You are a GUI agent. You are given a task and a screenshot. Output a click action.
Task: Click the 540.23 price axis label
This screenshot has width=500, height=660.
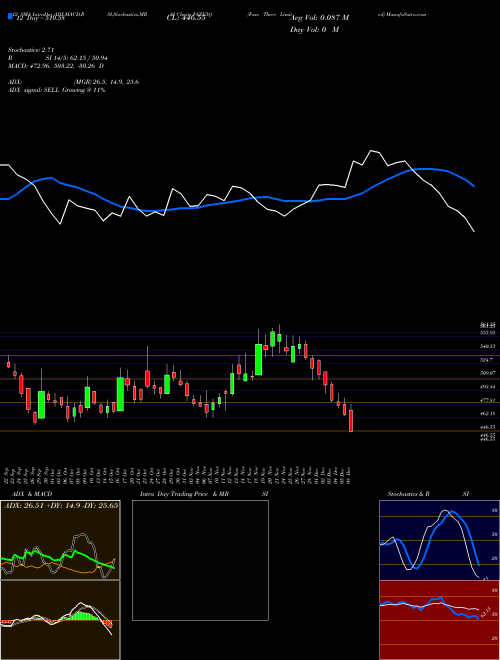(488, 346)
